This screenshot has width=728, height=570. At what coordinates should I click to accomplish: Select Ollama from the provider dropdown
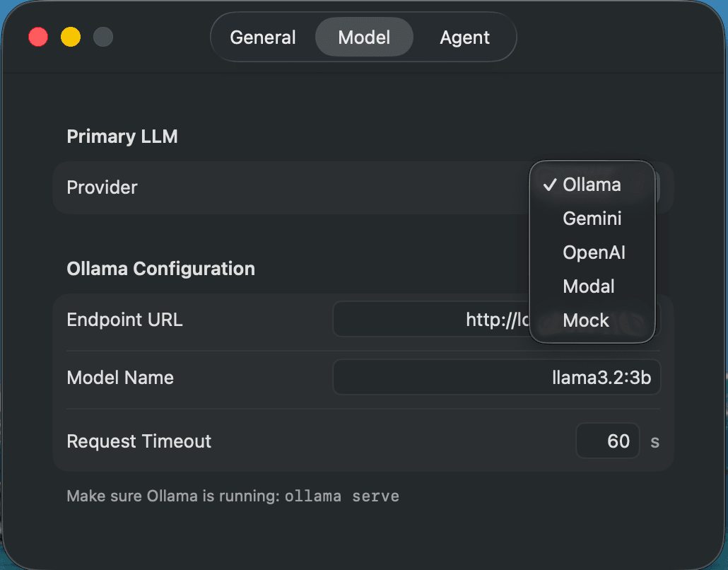(x=592, y=185)
